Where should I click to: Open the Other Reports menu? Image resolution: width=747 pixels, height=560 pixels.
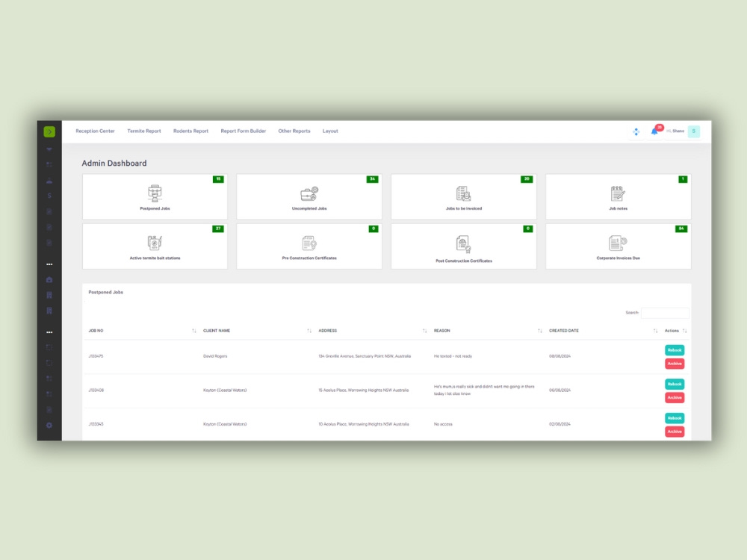[294, 131]
